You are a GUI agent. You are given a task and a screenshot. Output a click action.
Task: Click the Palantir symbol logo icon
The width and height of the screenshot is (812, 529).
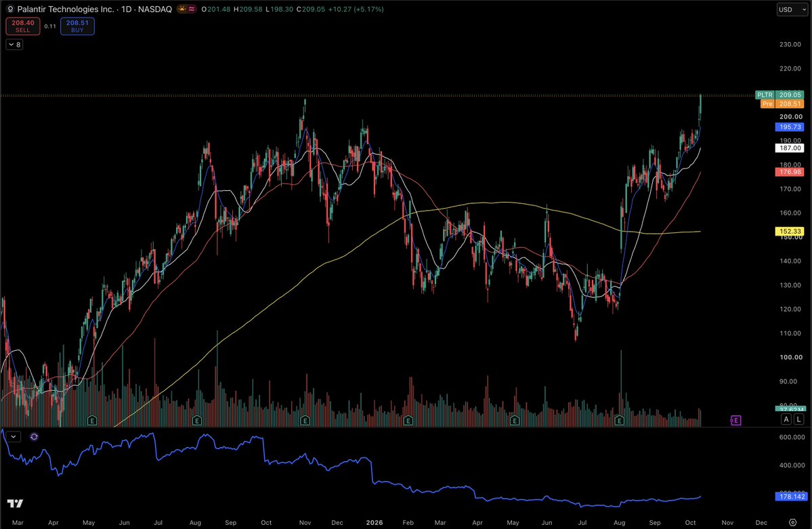[x=10, y=9]
